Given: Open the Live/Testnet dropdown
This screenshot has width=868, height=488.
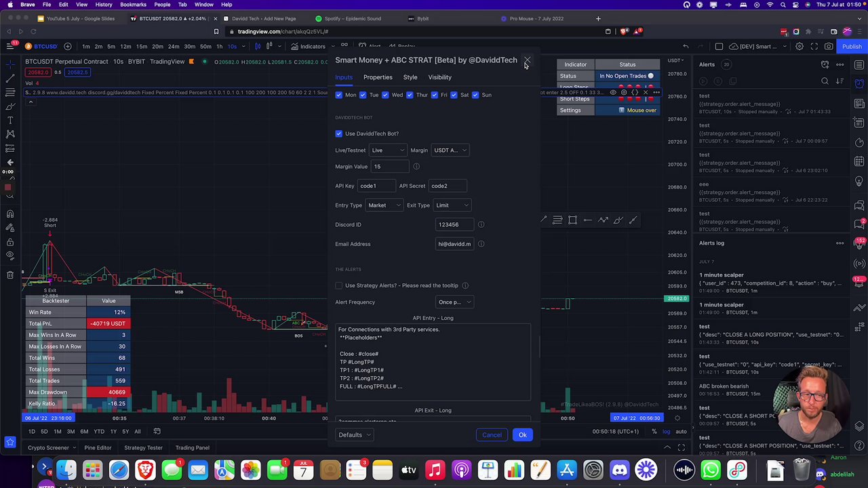Looking at the screenshot, I should point(388,150).
